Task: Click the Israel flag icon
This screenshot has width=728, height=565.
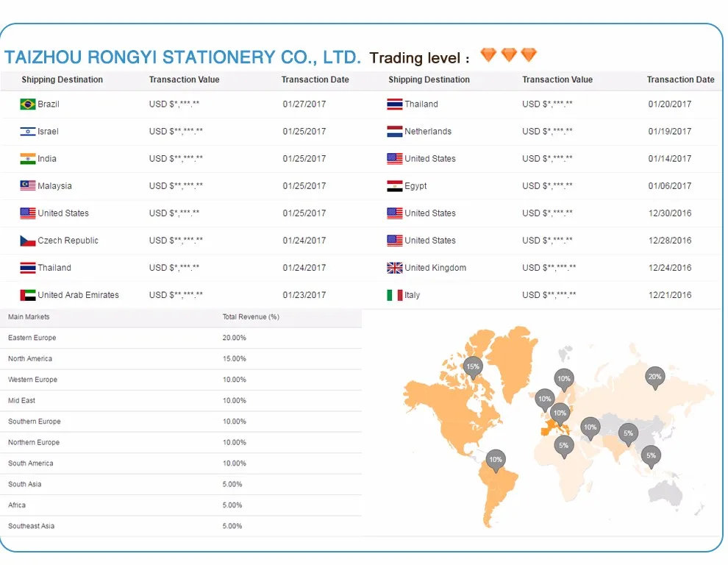Action: click(x=28, y=132)
